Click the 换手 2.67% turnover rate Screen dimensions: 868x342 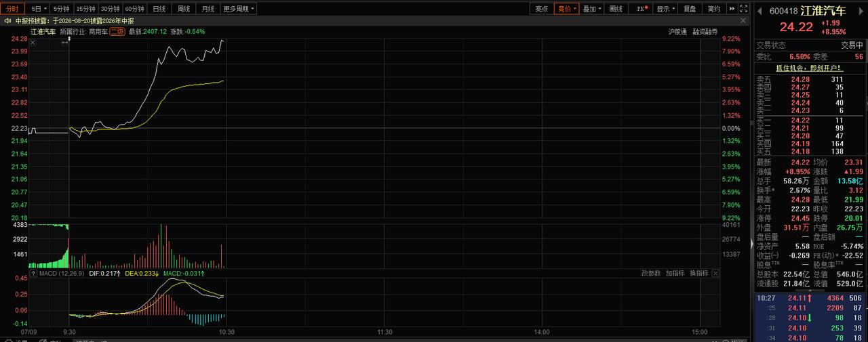coord(798,191)
